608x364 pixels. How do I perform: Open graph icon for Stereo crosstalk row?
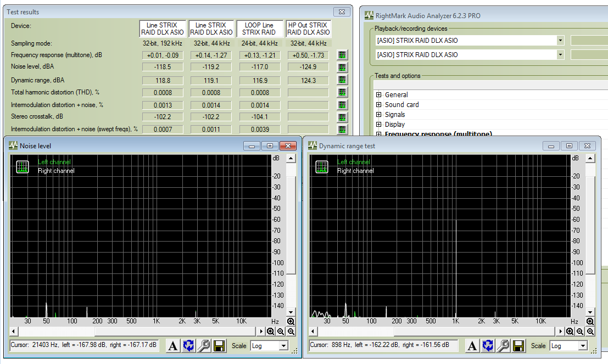pos(342,117)
